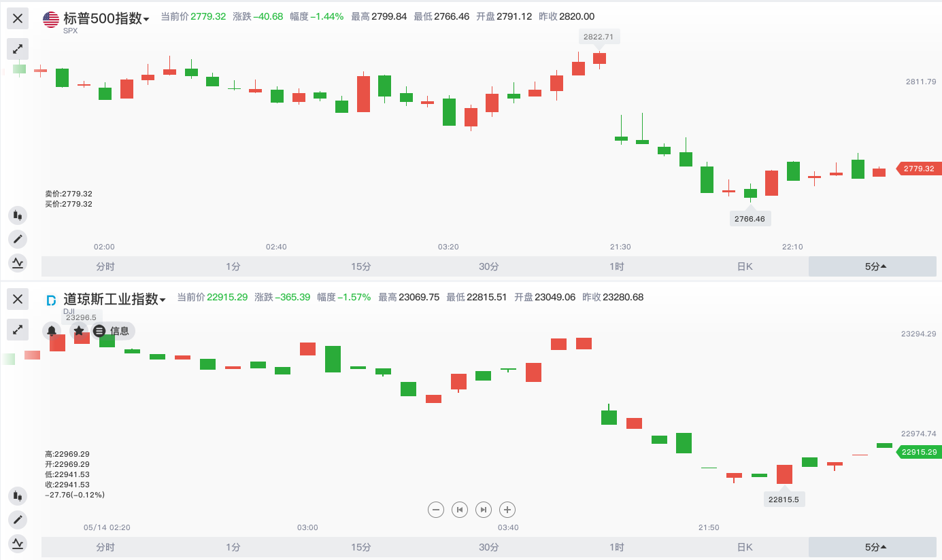Click the 22815.5 low marker label

tap(784, 499)
